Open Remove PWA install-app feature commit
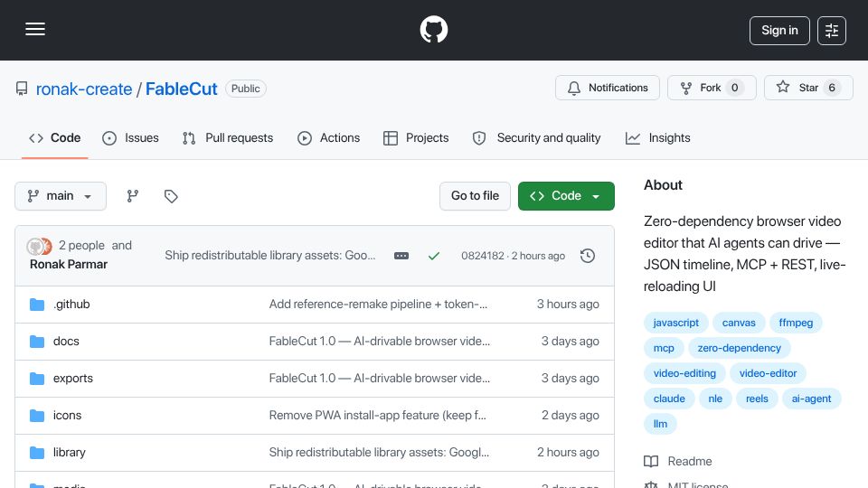868x488 pixels. click(x=378, y=416)
